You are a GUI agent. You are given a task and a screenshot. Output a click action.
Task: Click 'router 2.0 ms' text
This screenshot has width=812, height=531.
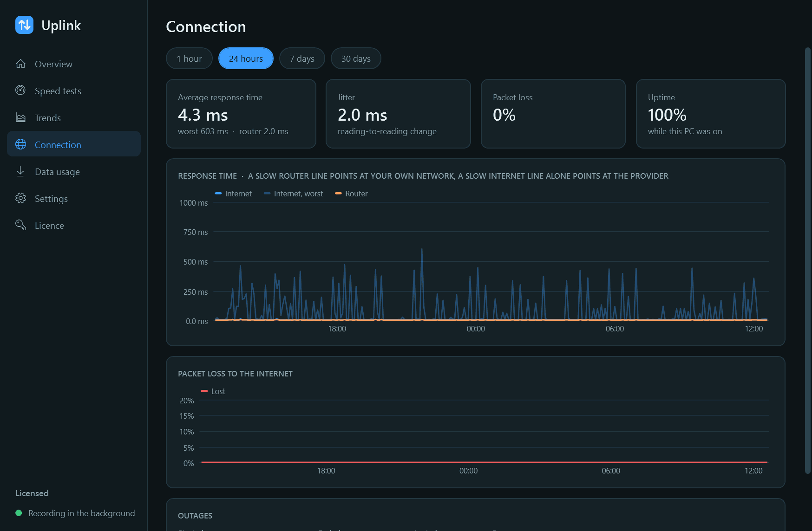264,131
